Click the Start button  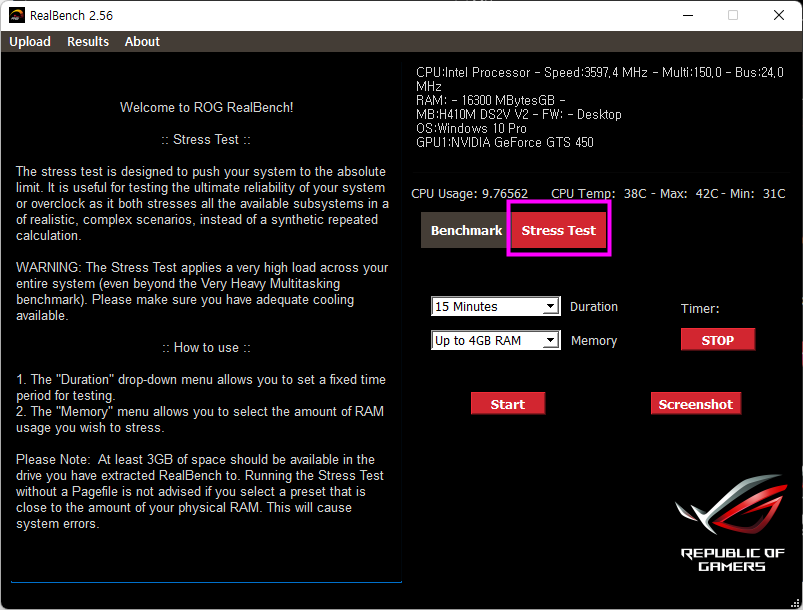click(x=508, y=404)
